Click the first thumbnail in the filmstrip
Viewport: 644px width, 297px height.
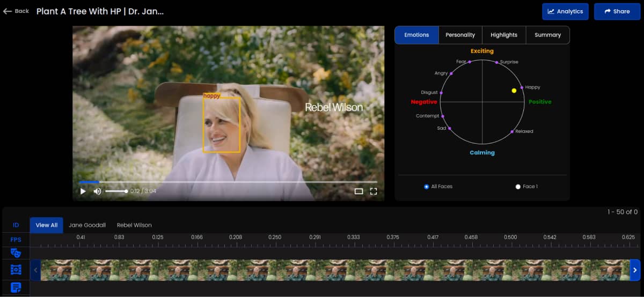tap(60, 270)
